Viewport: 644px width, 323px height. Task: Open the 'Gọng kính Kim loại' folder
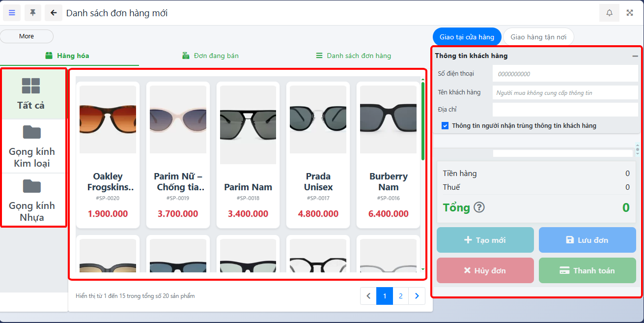(x=32, y=132)
